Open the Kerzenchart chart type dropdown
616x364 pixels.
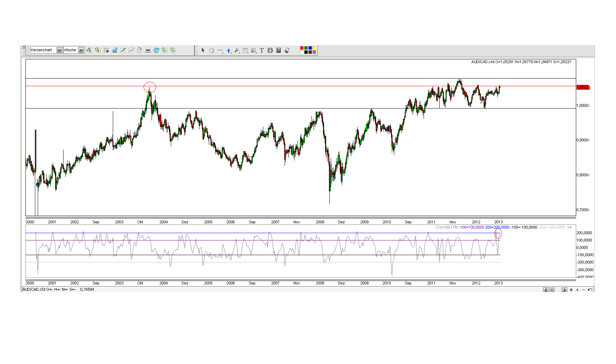[x=46, y=50]
